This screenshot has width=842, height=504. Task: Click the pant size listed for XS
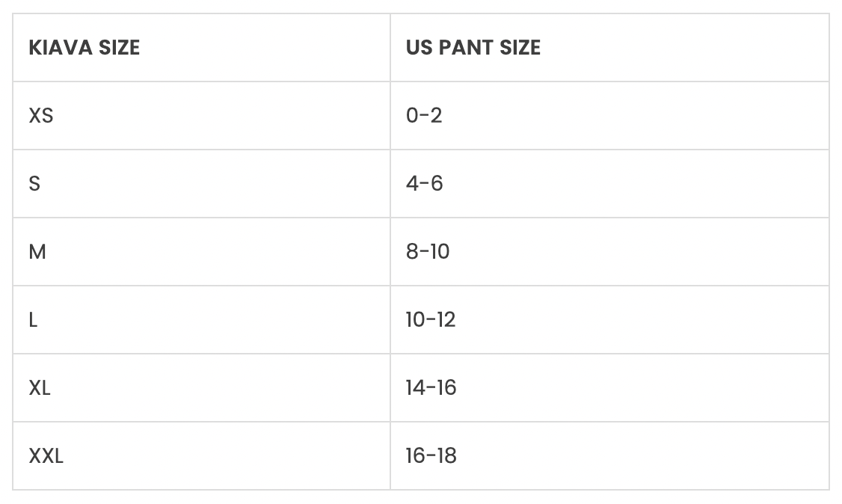coord(424,116)
